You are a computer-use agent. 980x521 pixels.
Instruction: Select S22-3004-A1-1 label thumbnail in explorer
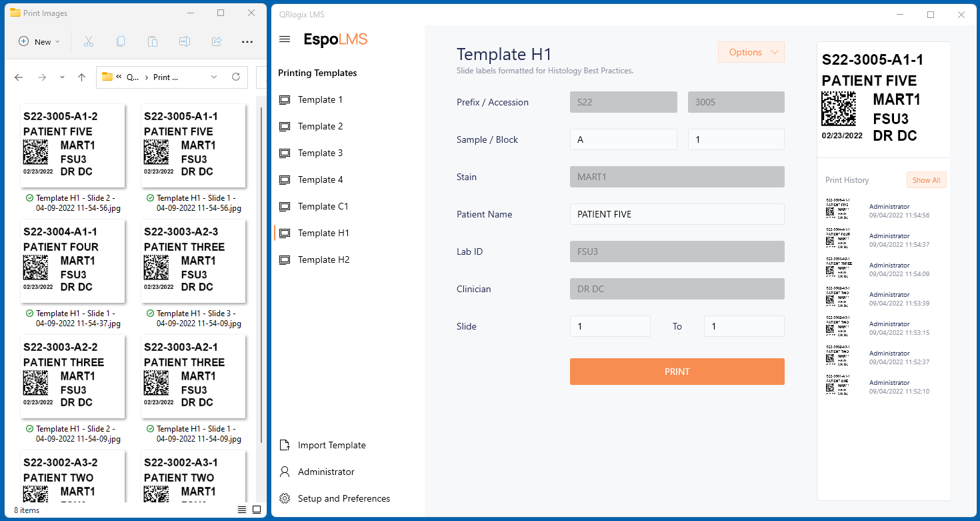pyautogui.click(x=73, y=261)
